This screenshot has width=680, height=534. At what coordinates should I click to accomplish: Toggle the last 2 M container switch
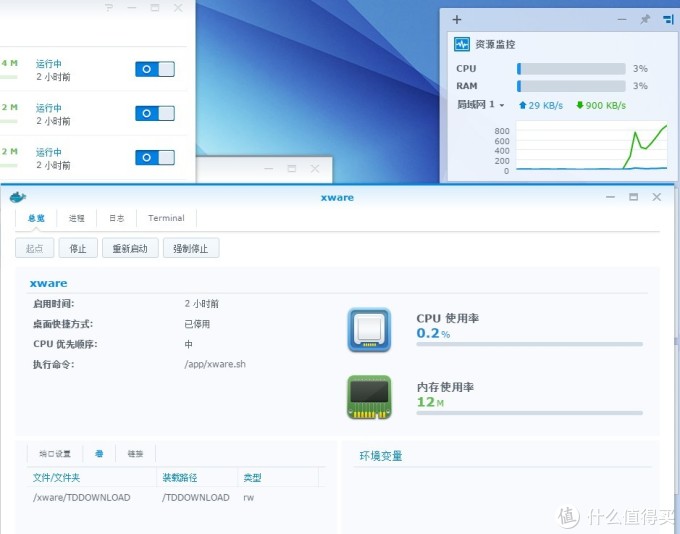[x=155, y=157]
